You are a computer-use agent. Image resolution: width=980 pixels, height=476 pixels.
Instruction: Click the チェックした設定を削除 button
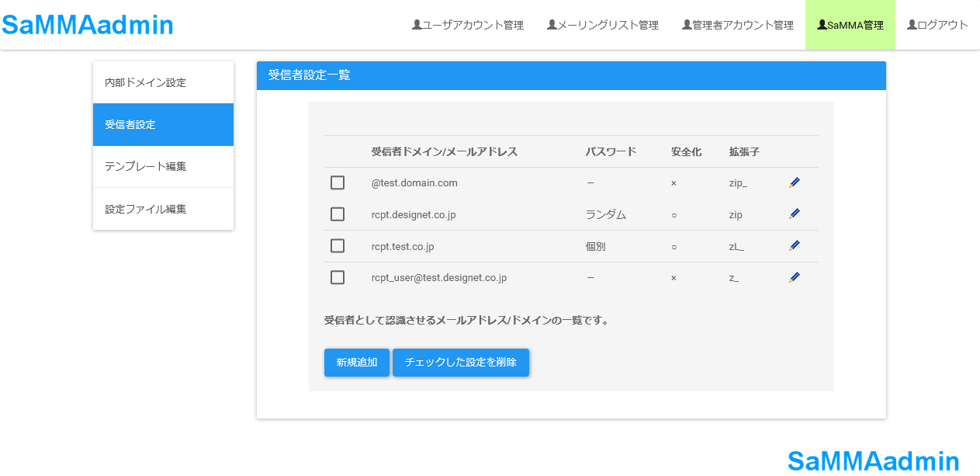(461, 363)
